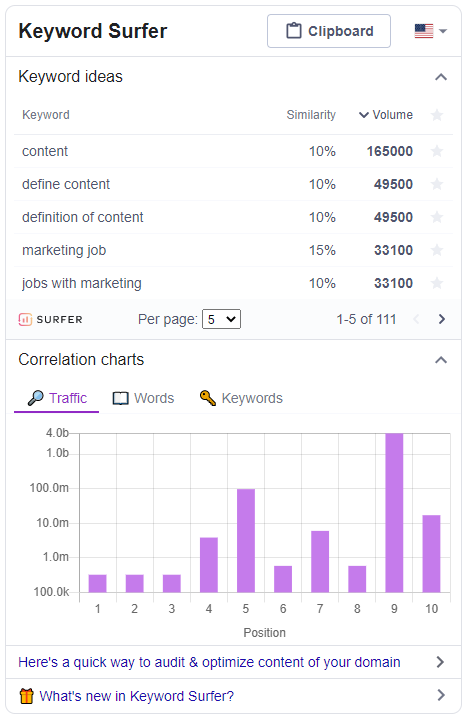The height and width of the screenshot is (719, 468).
Task: Click the position 9 traffic bar
Action: (394, 513)
